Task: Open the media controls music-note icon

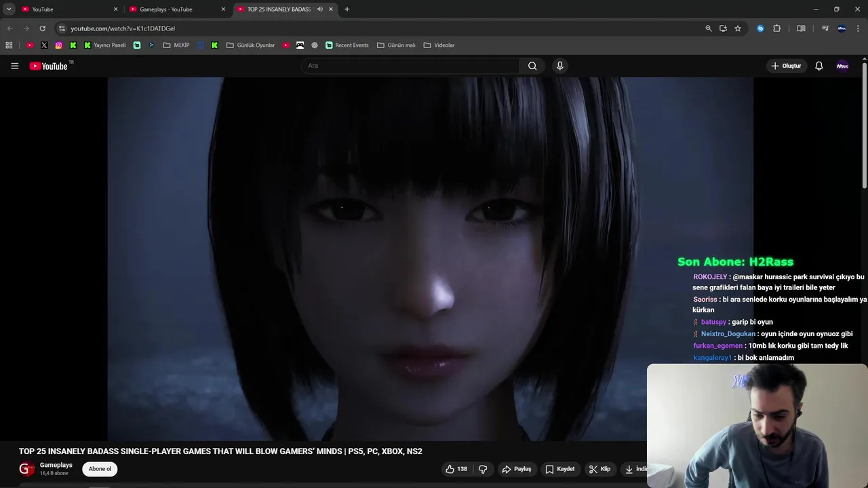Action: (x=825, y=28)
